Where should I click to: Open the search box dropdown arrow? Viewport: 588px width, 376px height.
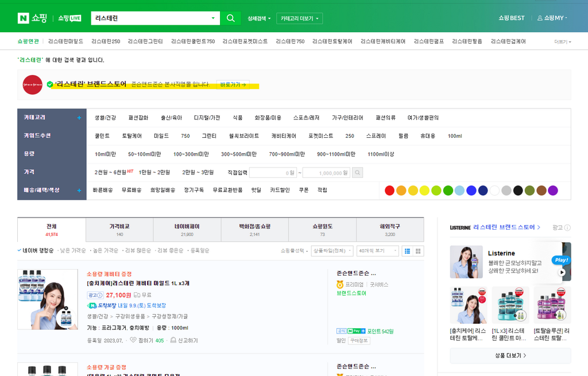[213, 18]
